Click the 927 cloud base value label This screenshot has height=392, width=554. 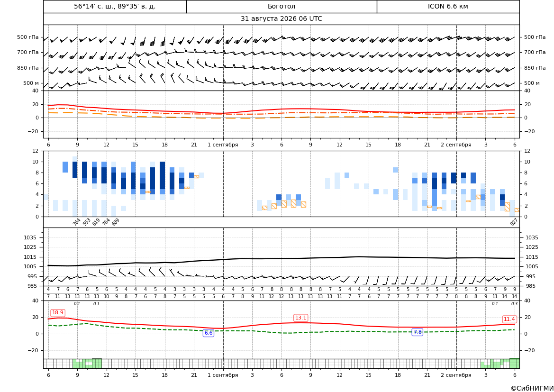[x=514, y=222]
